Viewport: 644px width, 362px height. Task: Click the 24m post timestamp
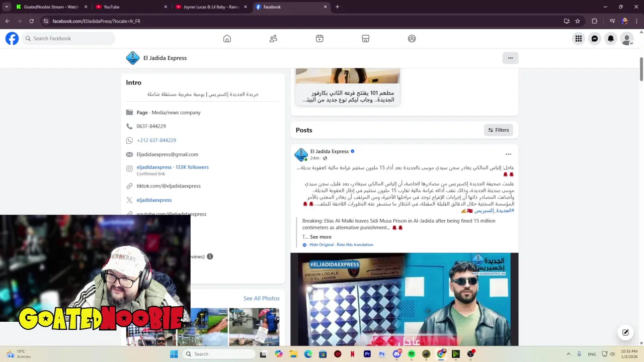click(x=315, y=158)
